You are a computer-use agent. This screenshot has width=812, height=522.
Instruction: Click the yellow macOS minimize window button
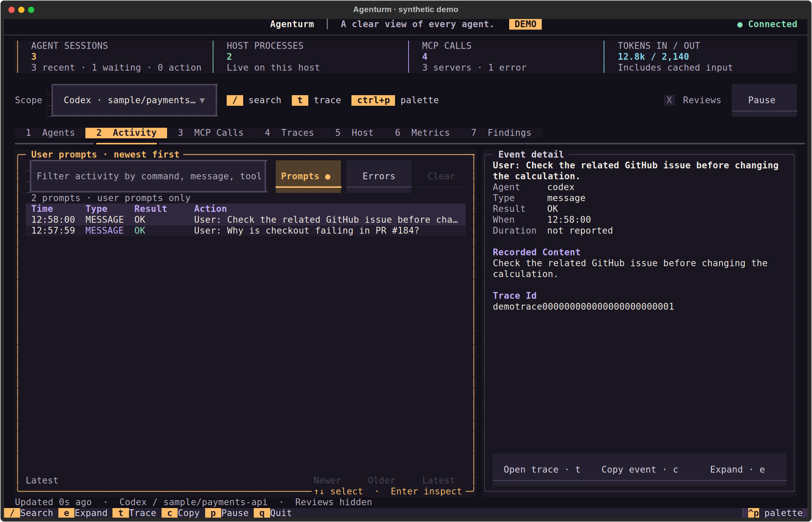[21, 10]
